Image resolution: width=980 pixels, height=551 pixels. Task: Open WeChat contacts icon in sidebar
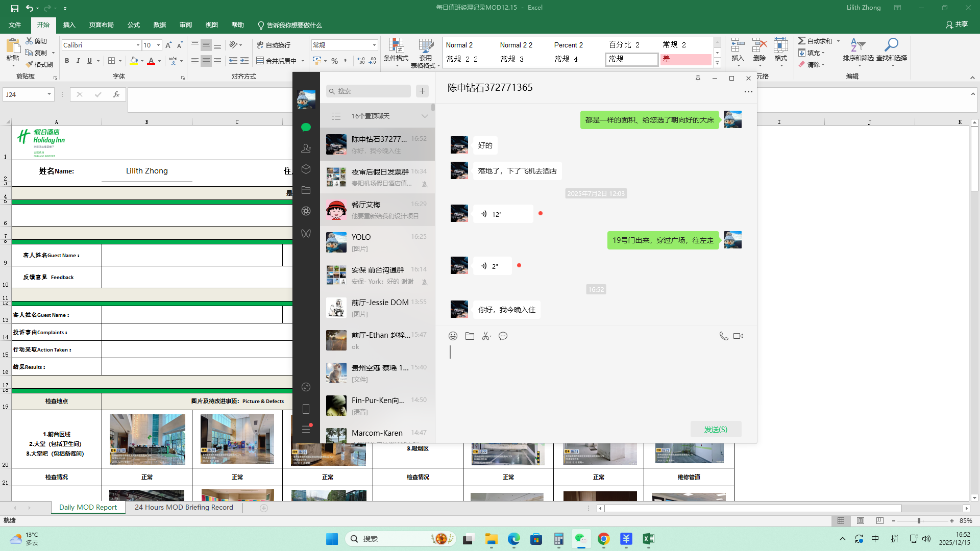[306, 148]
